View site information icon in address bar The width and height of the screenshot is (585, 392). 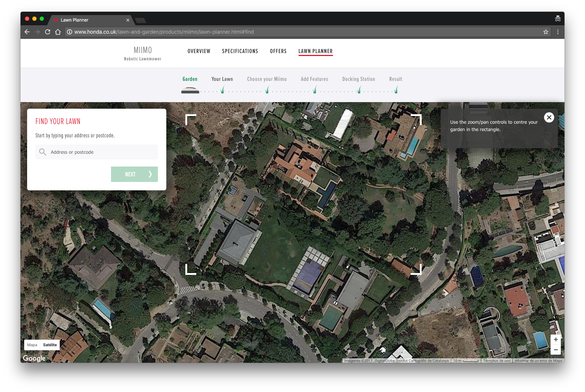tap(70, 32)
